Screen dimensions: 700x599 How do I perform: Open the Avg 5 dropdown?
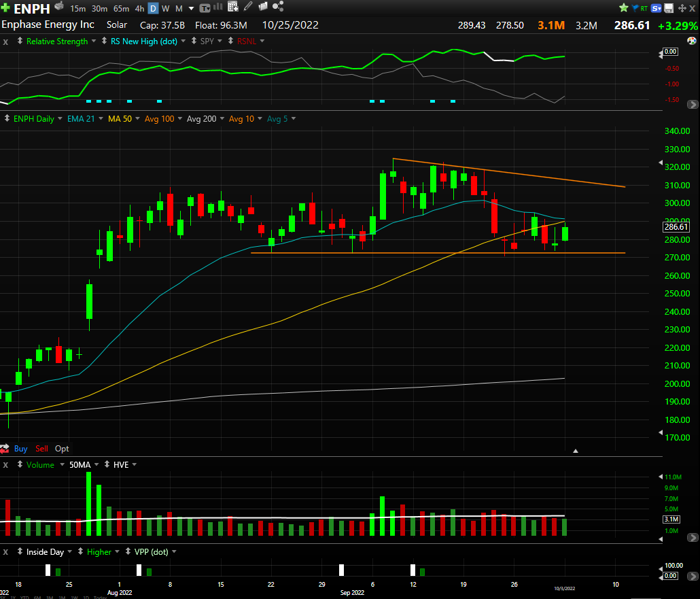click(x=294, y=119)
